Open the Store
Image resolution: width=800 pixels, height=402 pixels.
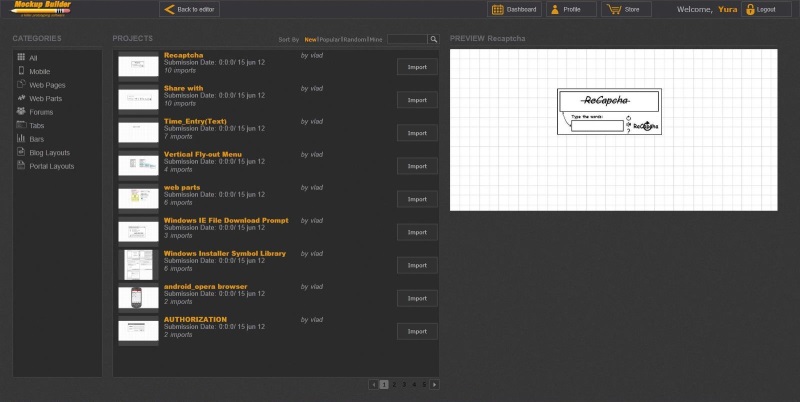(626, 9)
